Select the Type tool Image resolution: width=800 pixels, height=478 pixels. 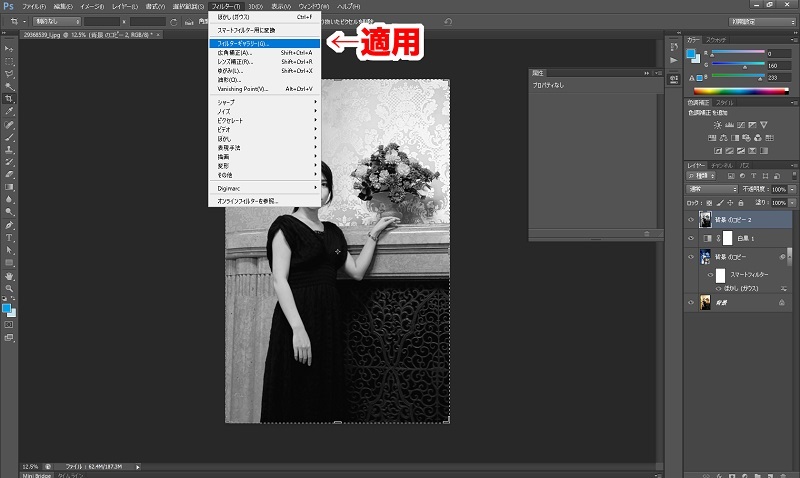click(9, 238)
